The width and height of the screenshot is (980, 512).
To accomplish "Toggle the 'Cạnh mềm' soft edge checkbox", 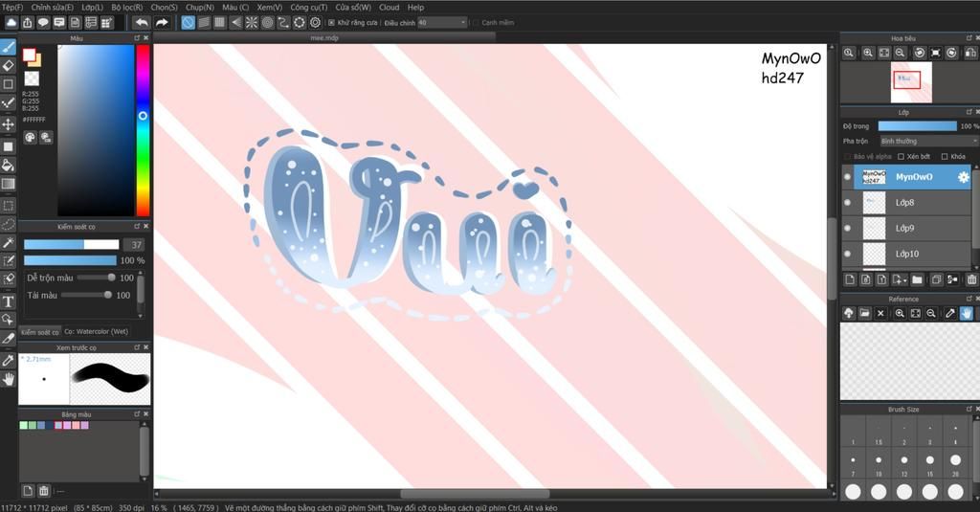I will click(476, 23).
